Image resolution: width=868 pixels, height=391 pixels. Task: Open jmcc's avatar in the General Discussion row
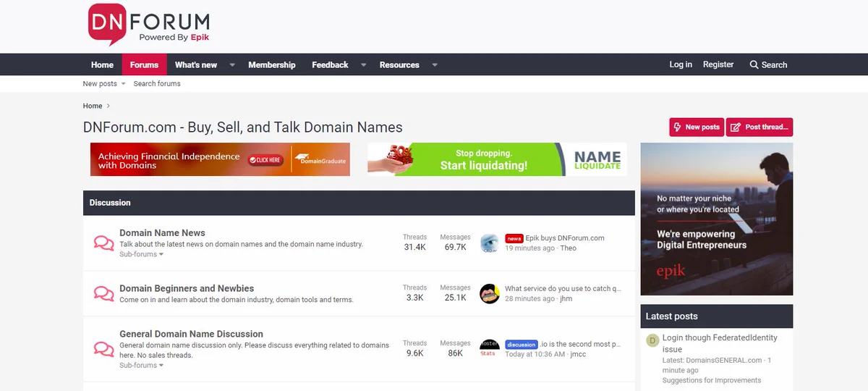[x=490, y=349]
